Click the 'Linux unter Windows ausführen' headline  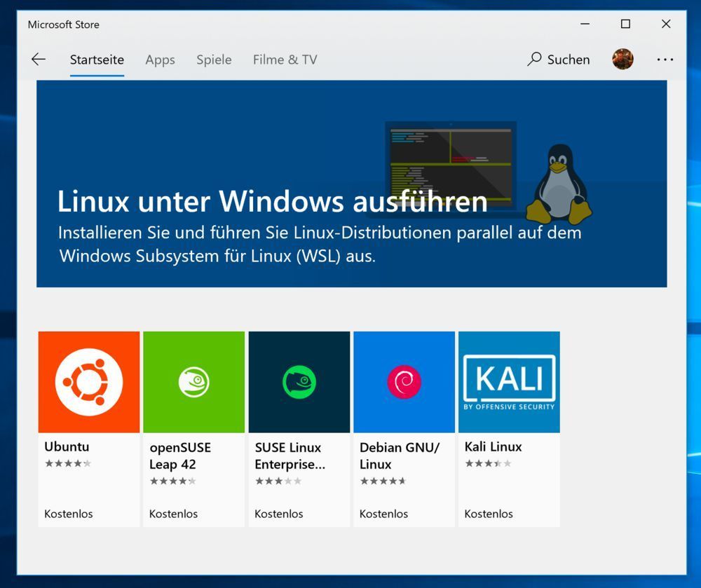(272, 201)
